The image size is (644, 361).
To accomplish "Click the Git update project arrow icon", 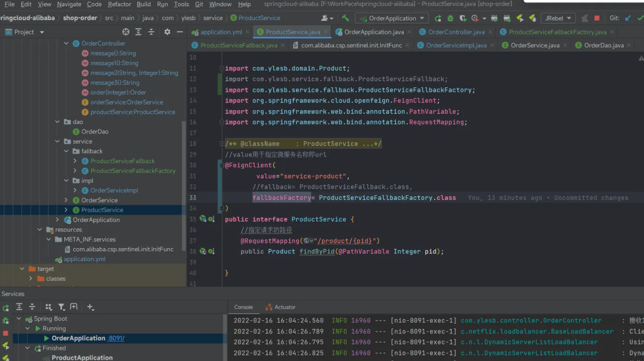I will pos(628,18).
